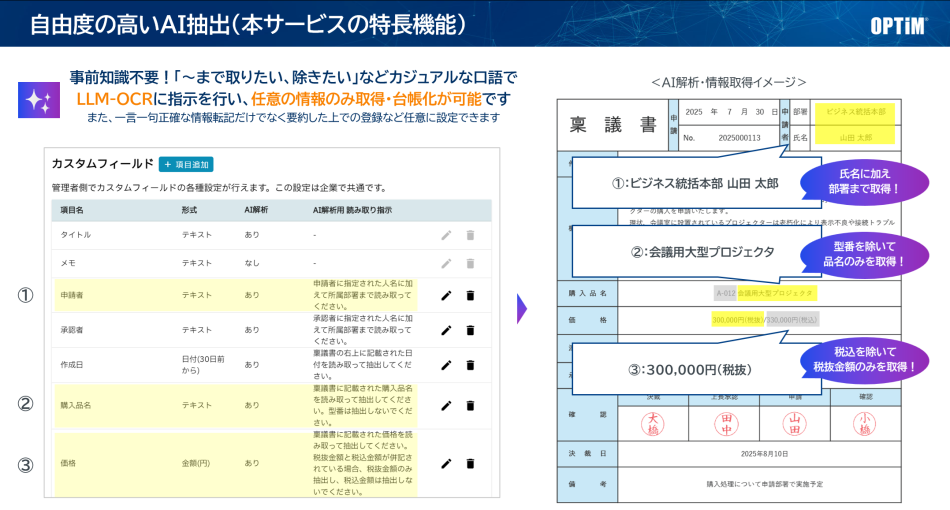Click the greyed pencil icon in タイトル row
Screen dimensions: 950x510
[446, 235]
